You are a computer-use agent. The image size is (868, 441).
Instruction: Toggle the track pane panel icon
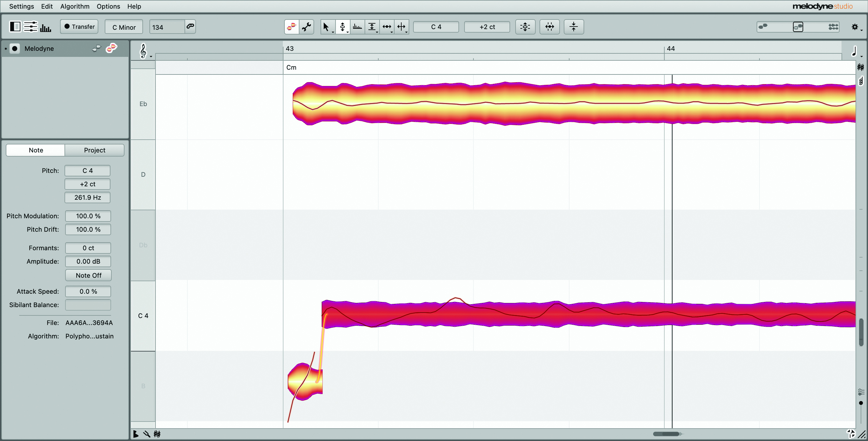15,27
